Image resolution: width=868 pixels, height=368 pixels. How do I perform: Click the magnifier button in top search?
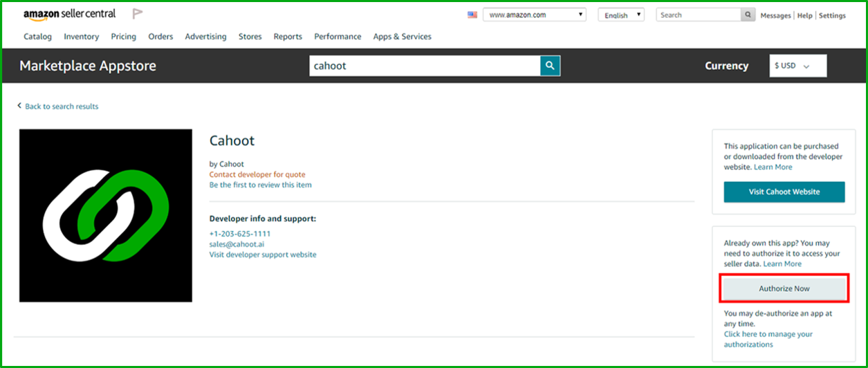coord(748,15)
